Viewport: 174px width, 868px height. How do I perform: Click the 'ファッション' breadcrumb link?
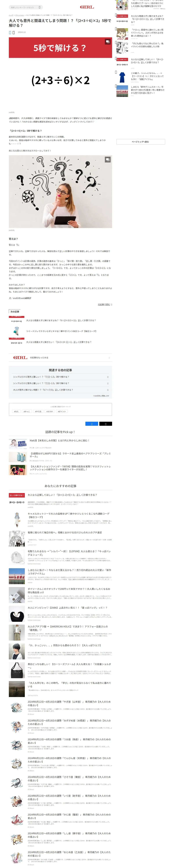[x=20, y=15]
